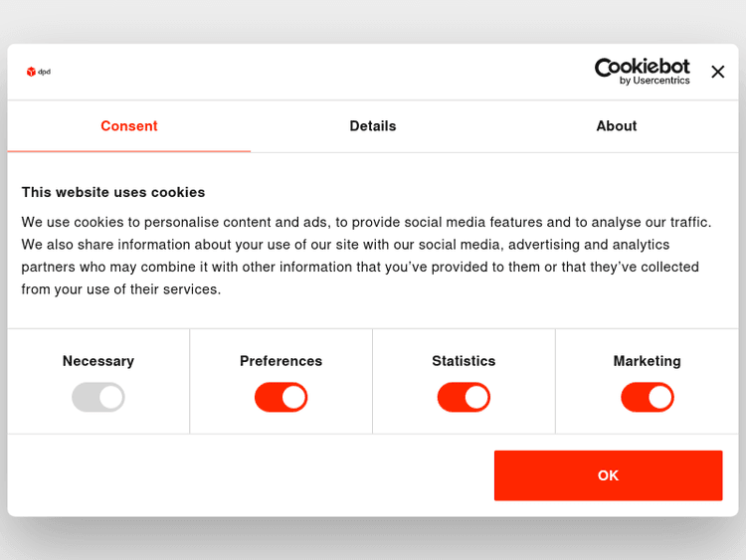Select the Statistics category label

(464, 361)
